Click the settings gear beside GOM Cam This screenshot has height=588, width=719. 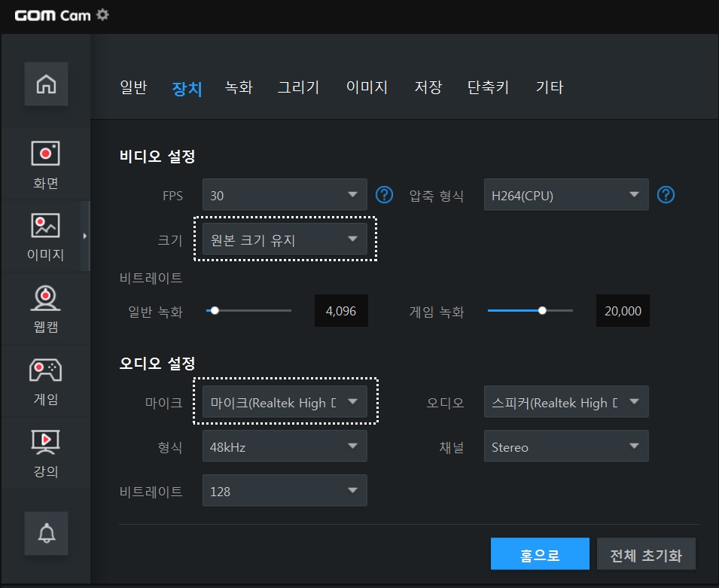coord(102,14)
